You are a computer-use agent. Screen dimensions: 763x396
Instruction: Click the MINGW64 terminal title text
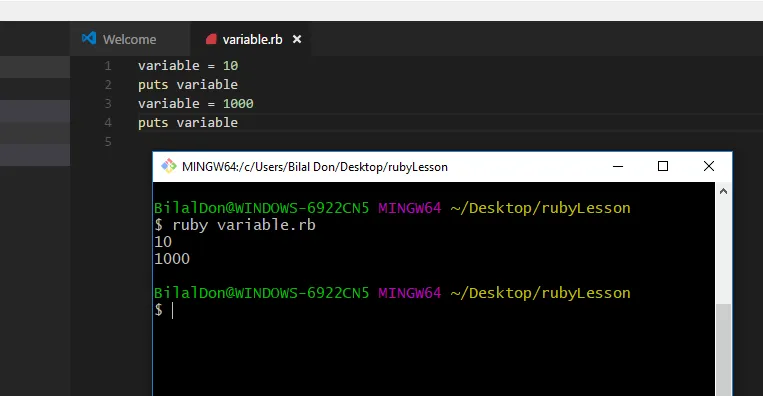(315, 167)
